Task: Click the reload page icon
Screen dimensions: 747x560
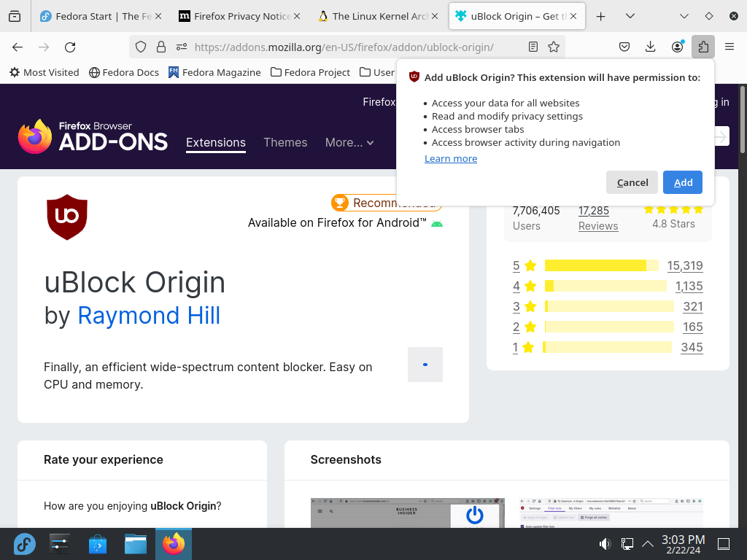Action: coord(70,47)
